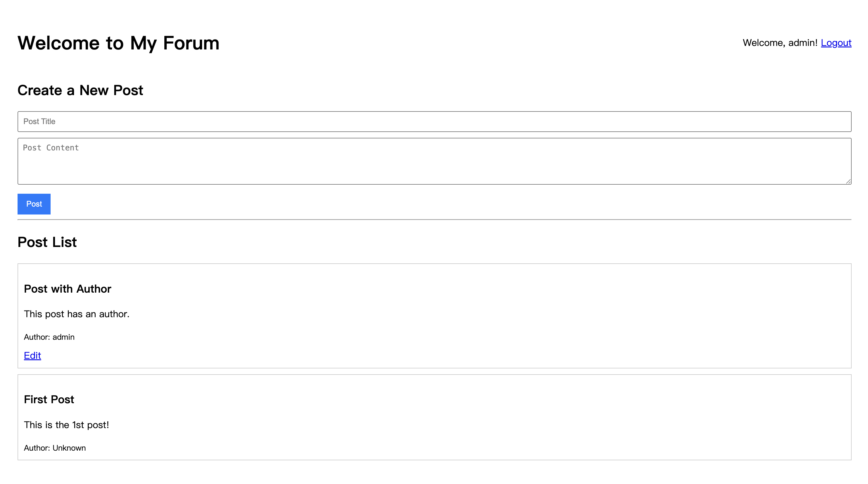
Task: Click the Logout link
Action: [836, 43]
